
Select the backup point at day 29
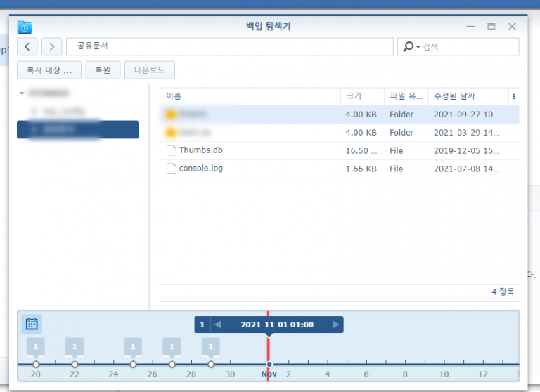pos(211,364)
